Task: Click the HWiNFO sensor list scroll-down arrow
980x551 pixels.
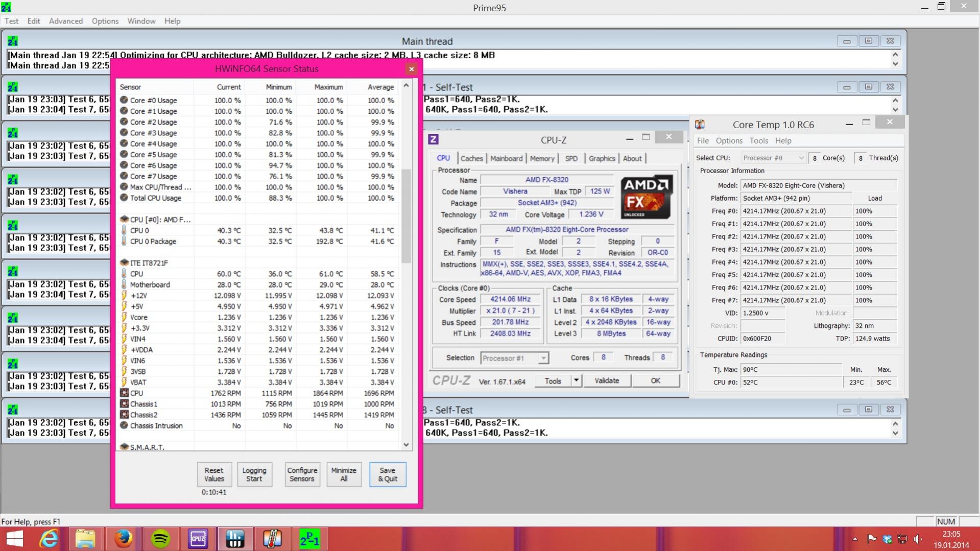Action: 407,444
